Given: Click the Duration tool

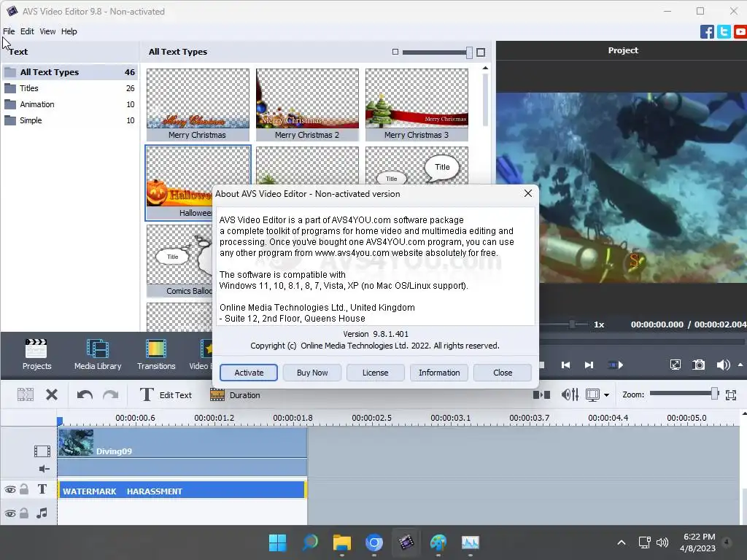Looking at the screenshot, I should click(236, 394).
